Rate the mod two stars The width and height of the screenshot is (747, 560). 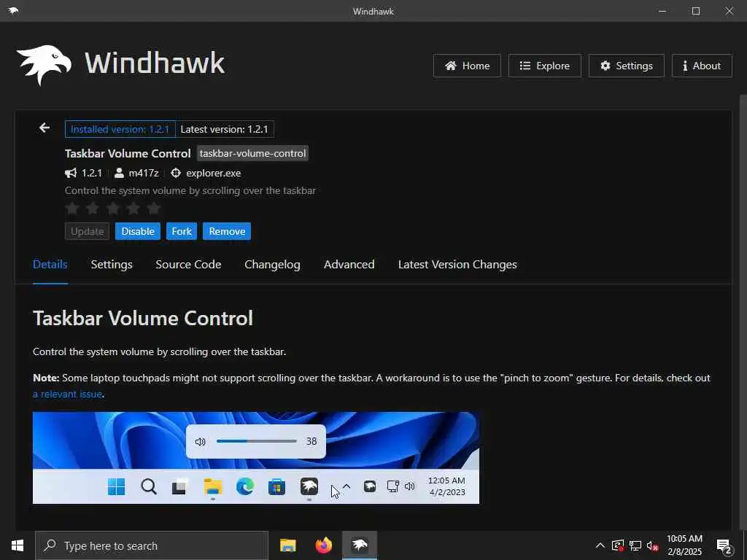pyautogui.click(x=93, y=208)
